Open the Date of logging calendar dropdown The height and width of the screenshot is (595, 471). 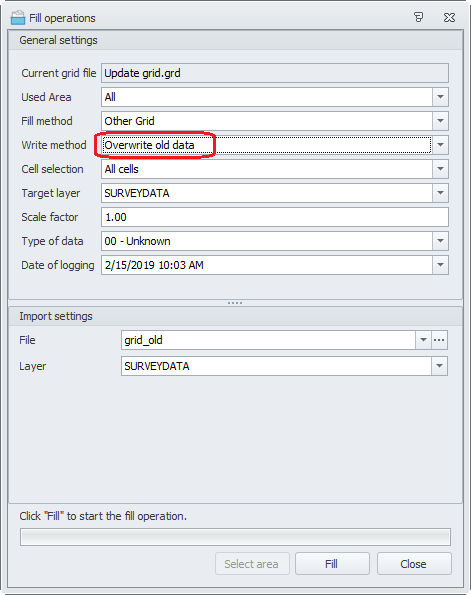coord(440,265)
